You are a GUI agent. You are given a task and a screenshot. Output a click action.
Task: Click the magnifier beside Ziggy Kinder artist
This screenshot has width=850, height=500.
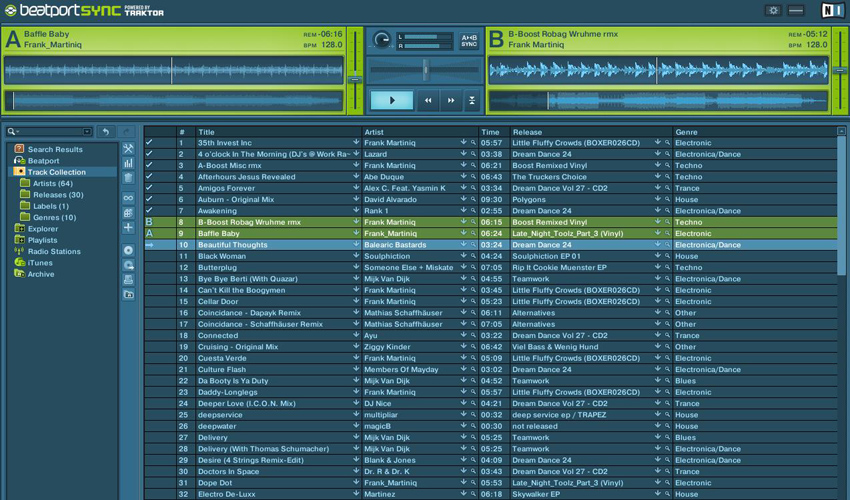pyautogui.click(x=473, y=347)
